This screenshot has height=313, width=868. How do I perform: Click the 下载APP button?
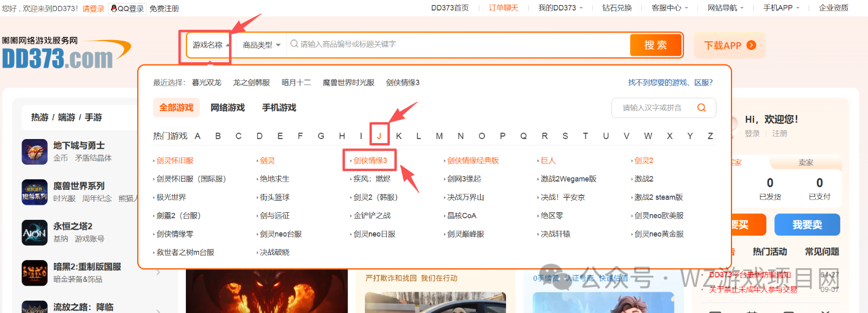pos(730,45)
